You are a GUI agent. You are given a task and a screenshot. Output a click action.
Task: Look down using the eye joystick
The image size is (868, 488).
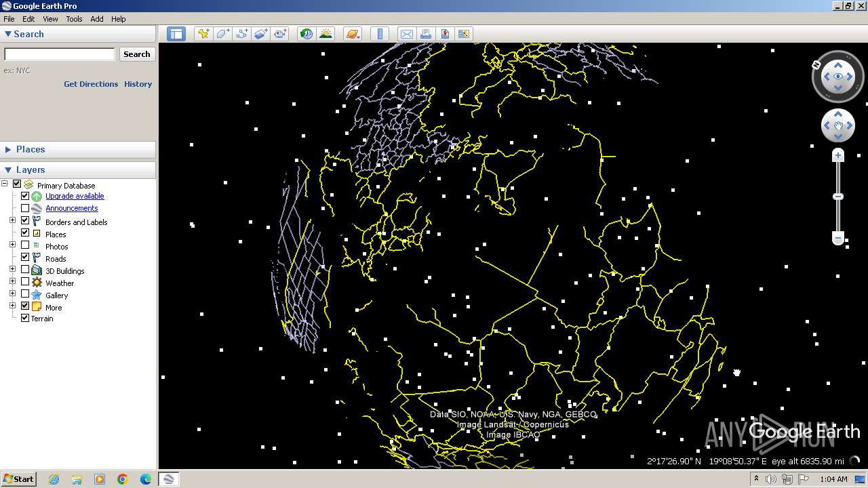coord(838,88)
